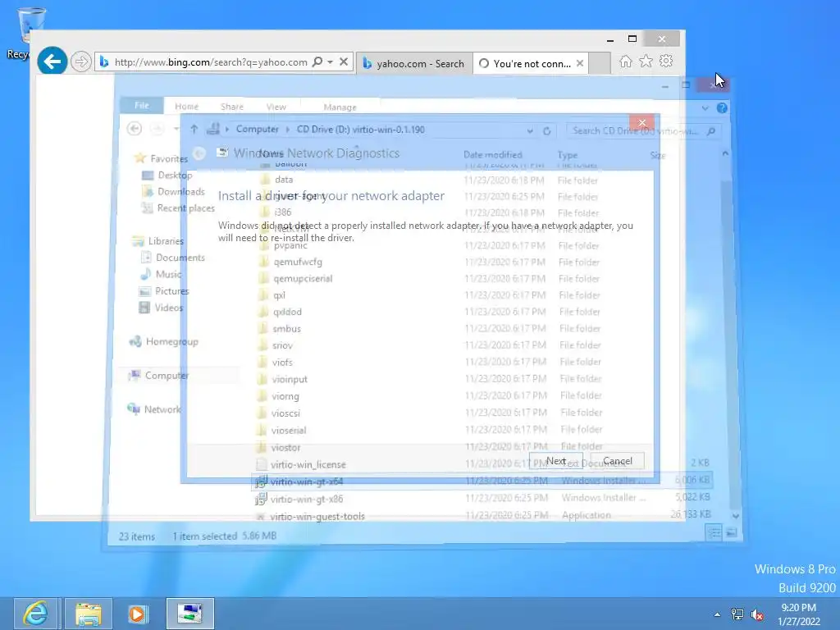840x630 pixels.
Task: Switch File Explorer to details view icon
Action: coord(714,533)
